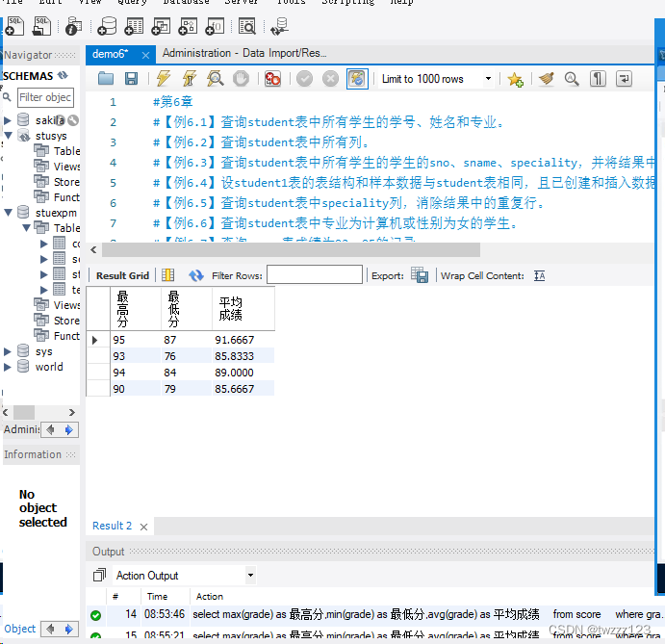Save snippet star icon
The height and width of the screenshot is (644, 665).
(x=515, y=79)
